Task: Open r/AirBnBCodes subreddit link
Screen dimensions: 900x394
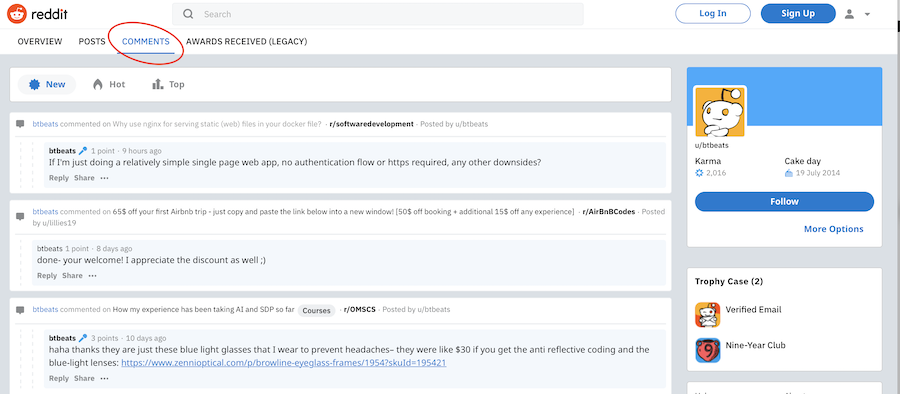Action: point(608,211)
